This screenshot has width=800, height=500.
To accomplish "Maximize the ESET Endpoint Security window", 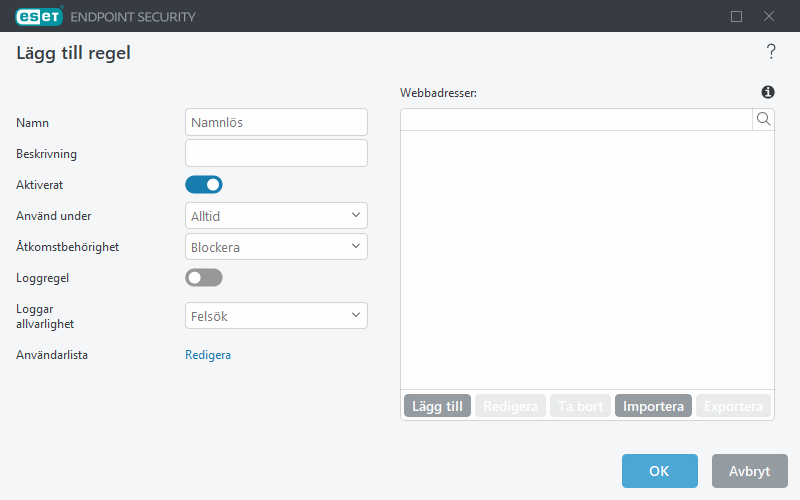I will 736,16.
